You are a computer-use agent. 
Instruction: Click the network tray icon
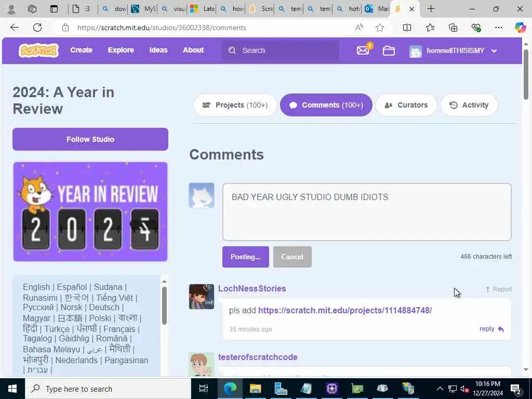(x=453, y=389)
